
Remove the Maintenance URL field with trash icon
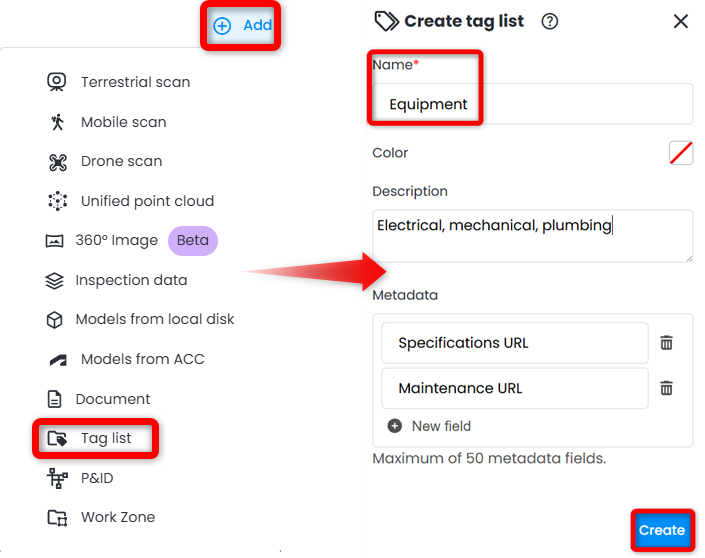pyautogui.click(x=667, y=388)
